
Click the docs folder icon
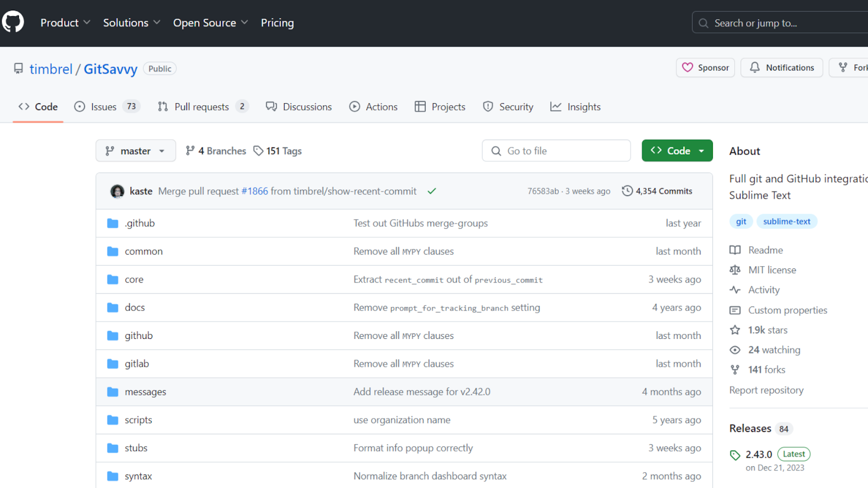coord(113,307)
